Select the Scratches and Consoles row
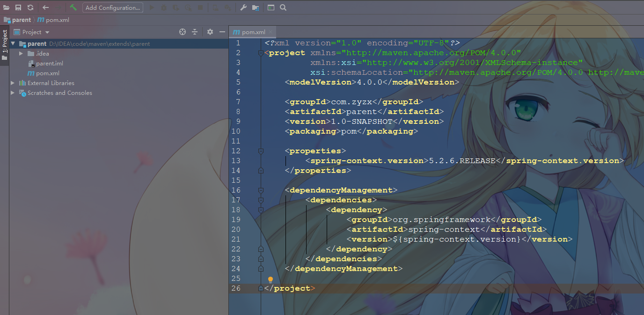Image resolution: width=644 pixels, height=315 pixels. pos(119,93)
